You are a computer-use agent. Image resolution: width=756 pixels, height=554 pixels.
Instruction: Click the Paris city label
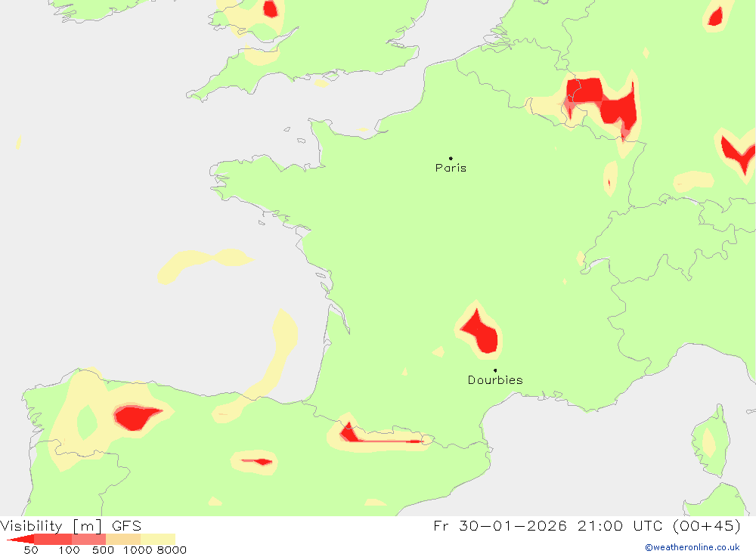click(x=451, y=168)
